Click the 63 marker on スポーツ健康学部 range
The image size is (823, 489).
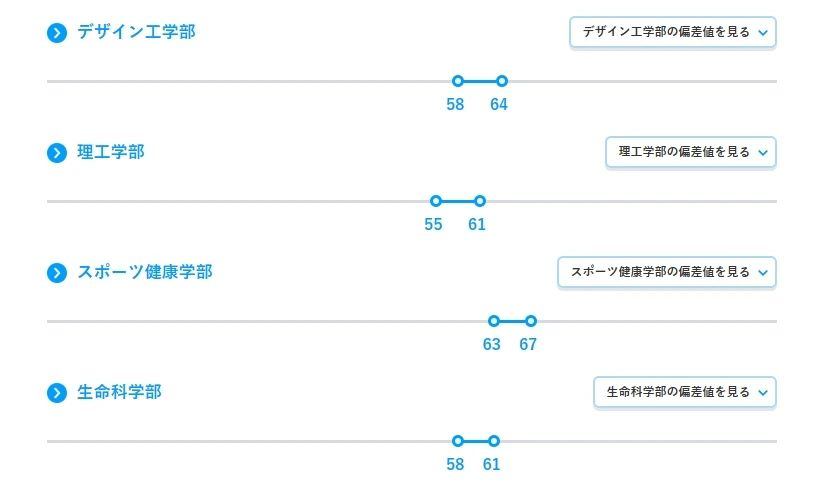tap(494, 321)
